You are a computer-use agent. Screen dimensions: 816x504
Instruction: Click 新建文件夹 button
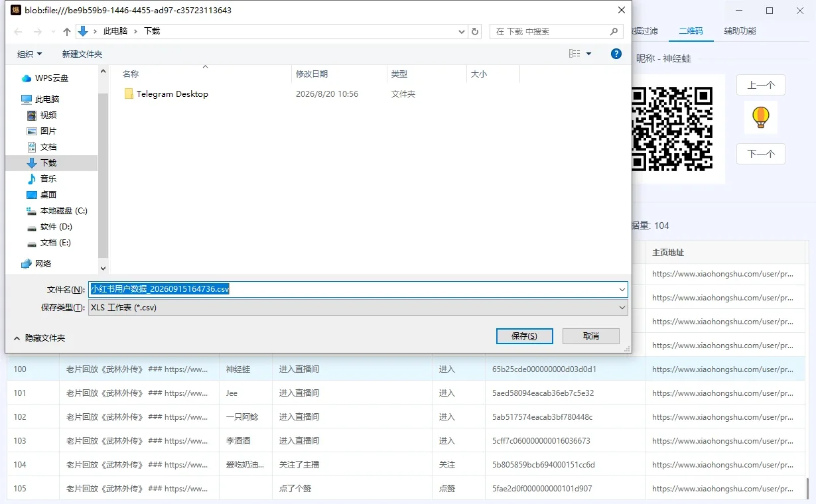[82, 54]
